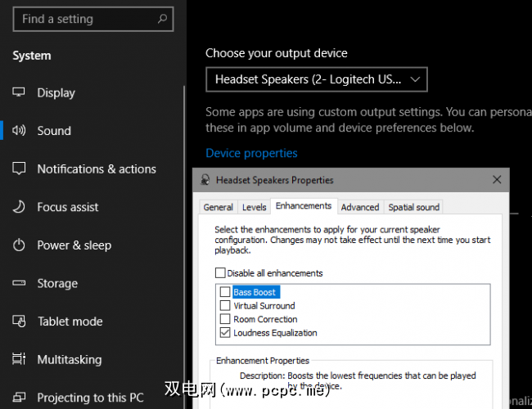This screenshot has height=409, width=532.
Task: Click the Focus assist moon icon
Action: pos(20,207)
